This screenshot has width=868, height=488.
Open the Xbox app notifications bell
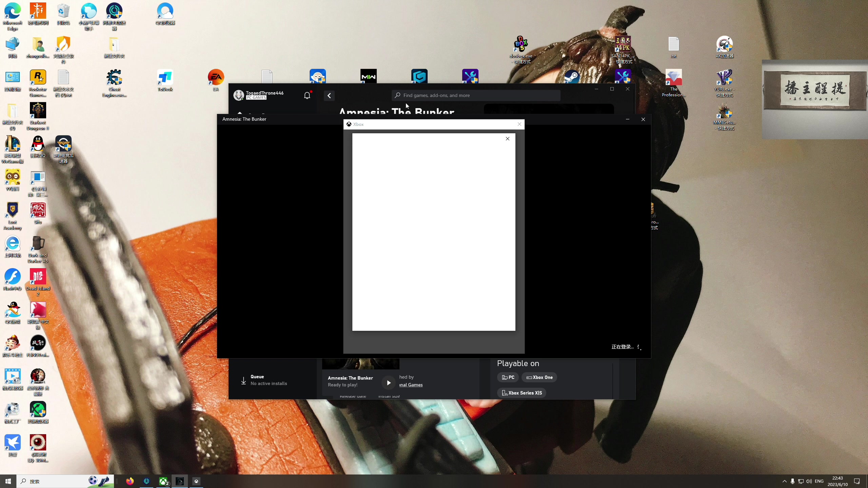307,95
